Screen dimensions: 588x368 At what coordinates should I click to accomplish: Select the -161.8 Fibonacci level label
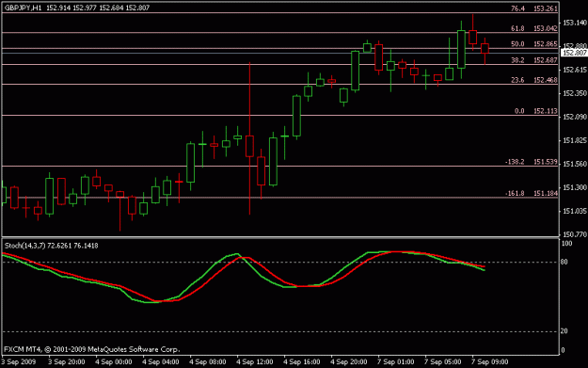[515, 193]
